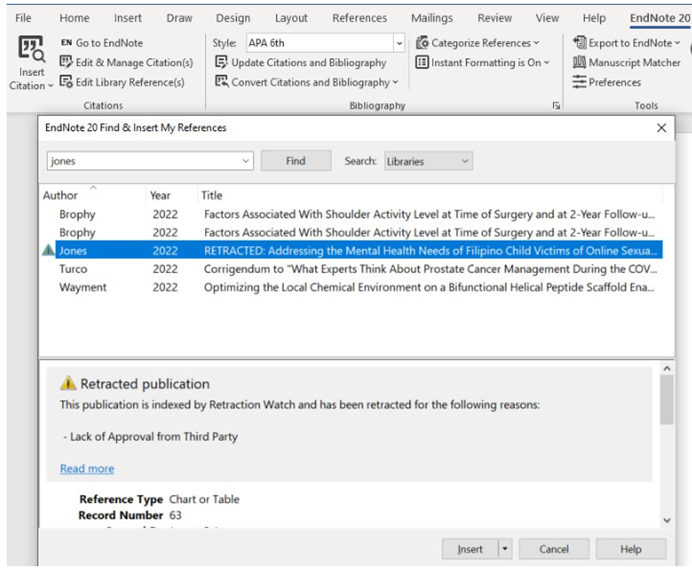
Task: Open Convert Citations and Bibliography menu
Action: point(306,82)
